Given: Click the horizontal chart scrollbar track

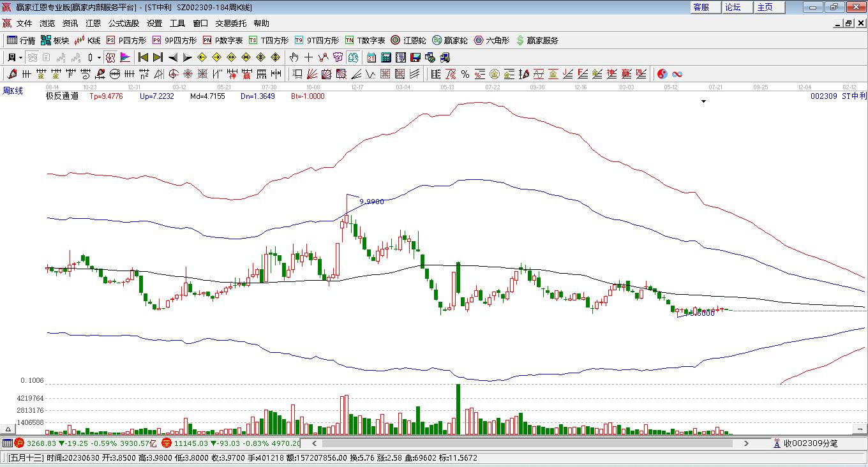Looking at the screenshot, I should point(530,443).
